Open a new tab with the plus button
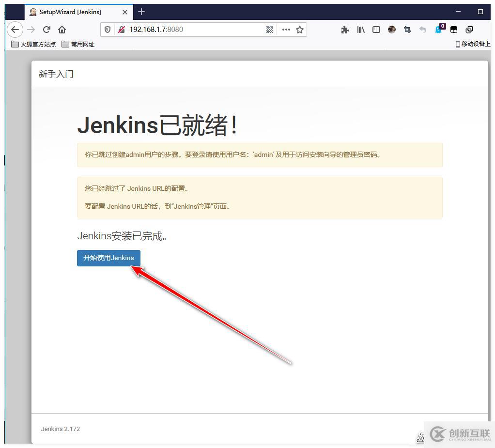This screenshot has height=448, width=495. pos(141,12)
